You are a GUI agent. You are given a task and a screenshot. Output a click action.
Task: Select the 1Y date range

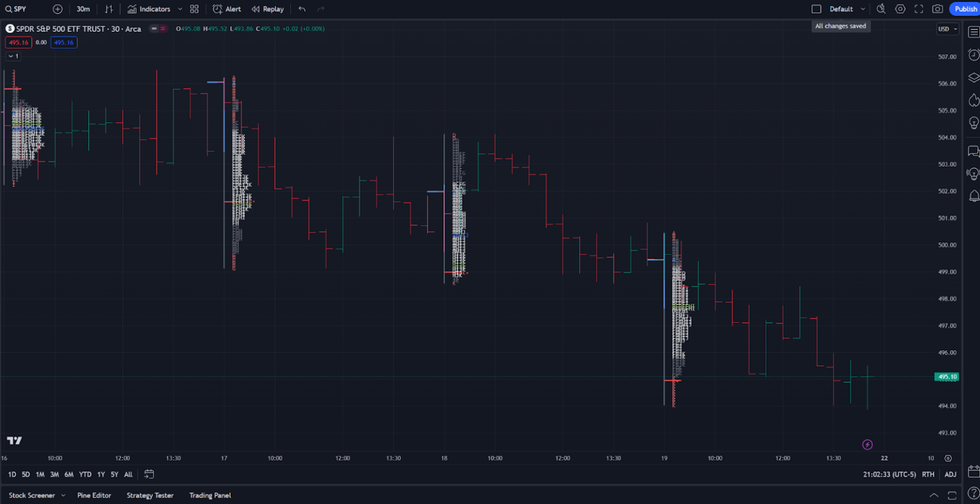tap(100, 475)
